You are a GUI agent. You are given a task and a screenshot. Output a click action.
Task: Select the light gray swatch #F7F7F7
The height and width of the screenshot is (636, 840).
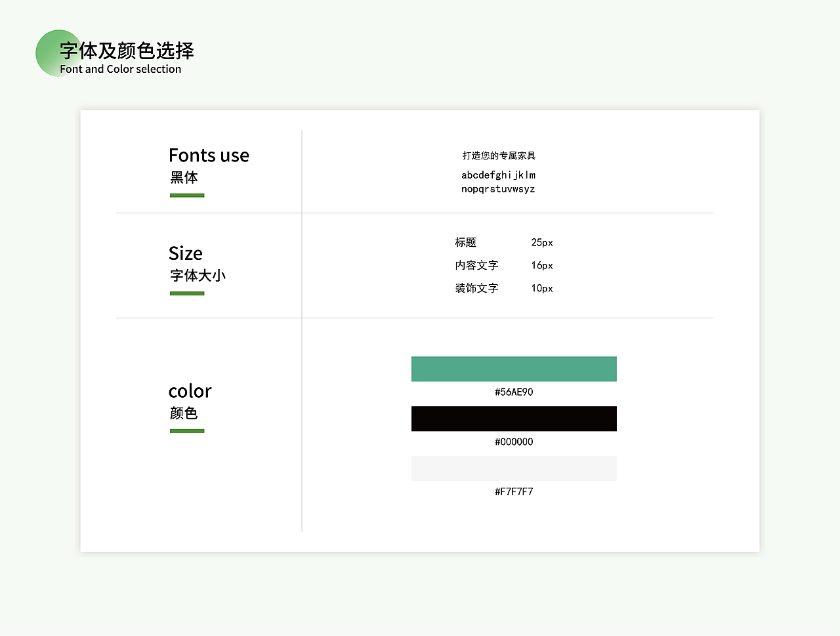point(514,468)
